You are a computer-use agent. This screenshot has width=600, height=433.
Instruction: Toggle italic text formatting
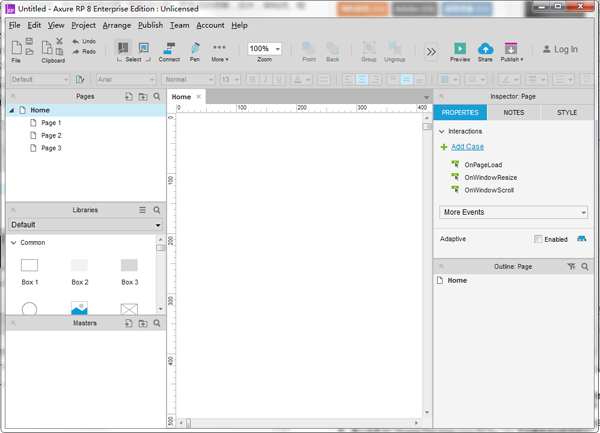(266, 80)
